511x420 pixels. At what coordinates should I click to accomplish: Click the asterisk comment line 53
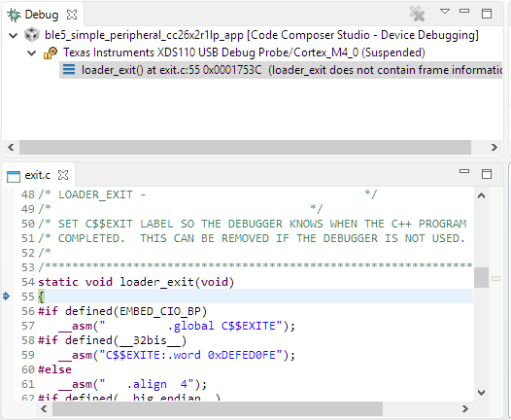pos(255,266)
